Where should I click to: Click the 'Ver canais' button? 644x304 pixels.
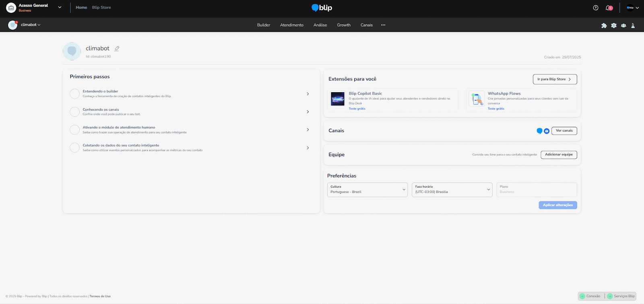tap(564, 130)
